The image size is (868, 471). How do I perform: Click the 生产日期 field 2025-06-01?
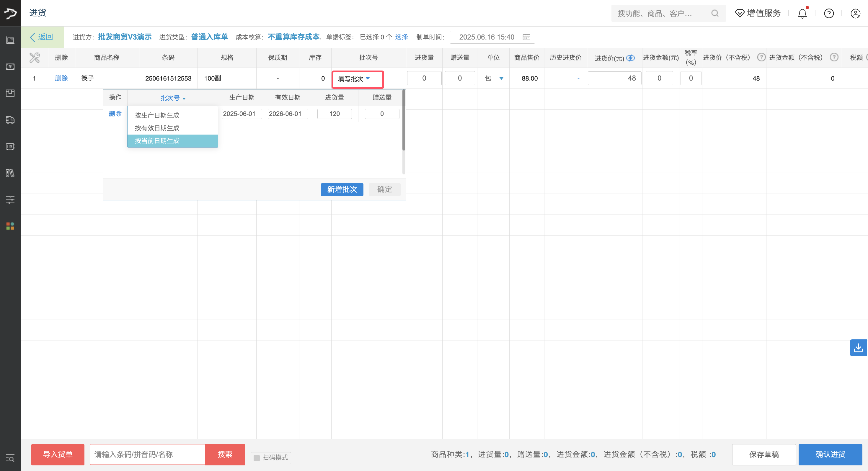pos(242,114)
